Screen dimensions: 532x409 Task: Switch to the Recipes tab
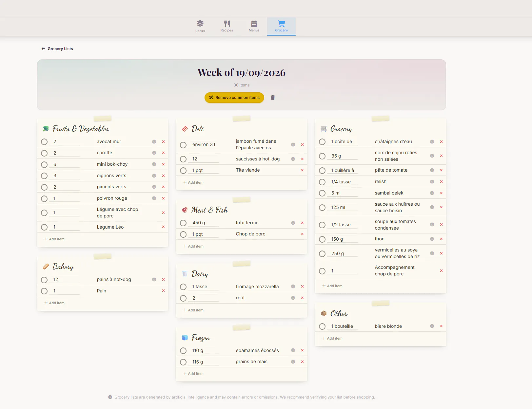[227, 26]
